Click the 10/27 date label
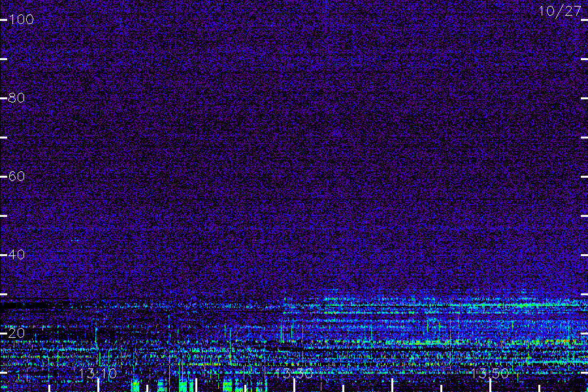 pyautogui.click(x=560, y=11)
